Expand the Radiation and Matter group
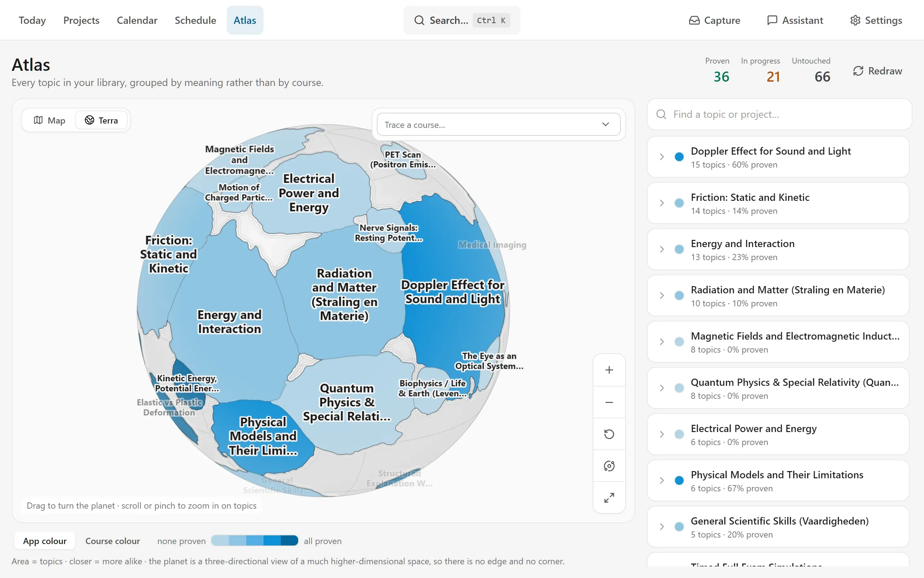924x578 pixels. tap(662, 296)
